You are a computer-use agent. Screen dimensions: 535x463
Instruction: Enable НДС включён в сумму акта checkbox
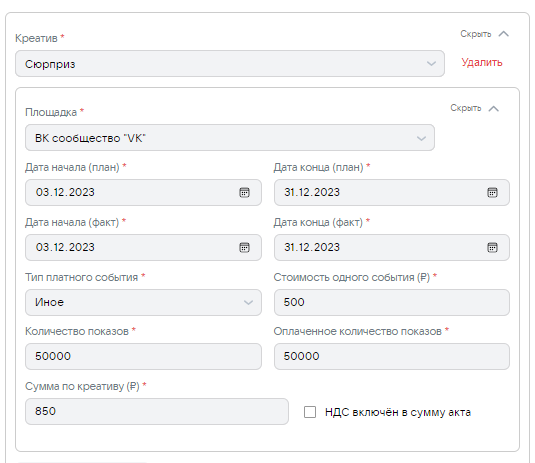coord(310,412)
